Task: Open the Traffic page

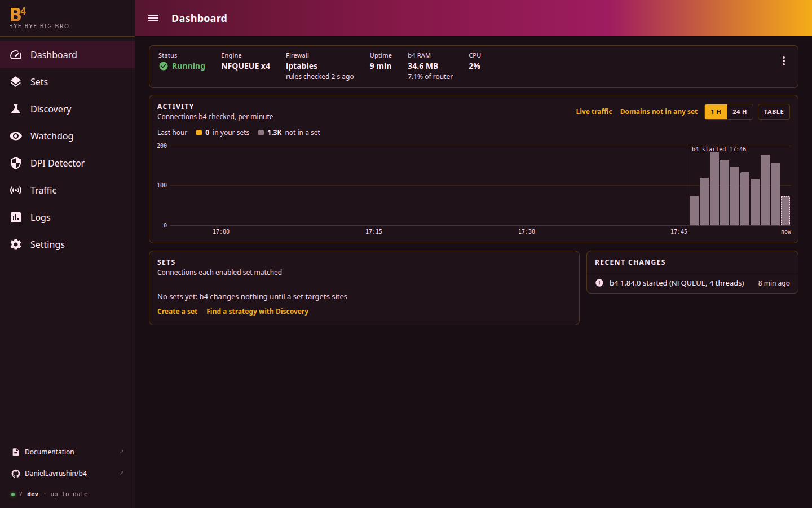Action: (x=68, y=190)
